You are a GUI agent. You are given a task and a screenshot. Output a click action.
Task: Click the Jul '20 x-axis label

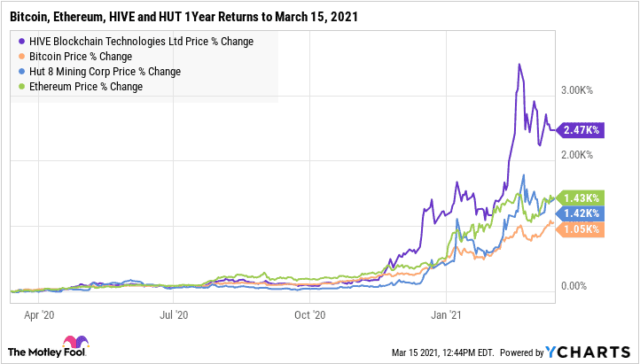click(x=174, y=315)
